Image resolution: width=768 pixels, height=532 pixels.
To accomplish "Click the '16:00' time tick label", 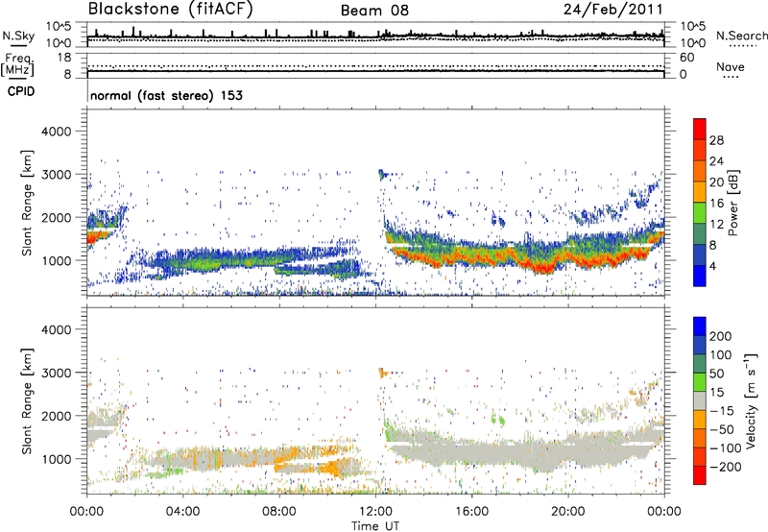I will 471,512.
